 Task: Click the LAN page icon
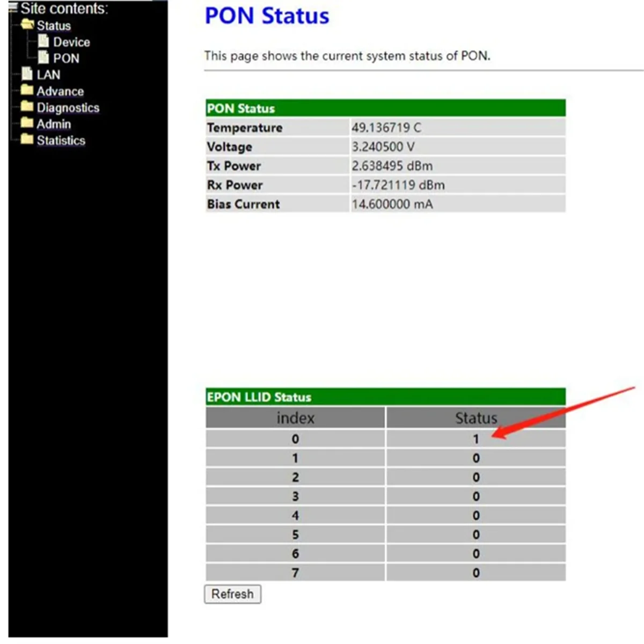tap(27, 74)
